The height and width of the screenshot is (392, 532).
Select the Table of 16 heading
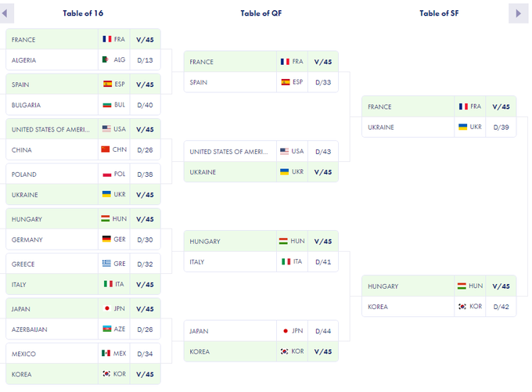[x=83, y=13]
